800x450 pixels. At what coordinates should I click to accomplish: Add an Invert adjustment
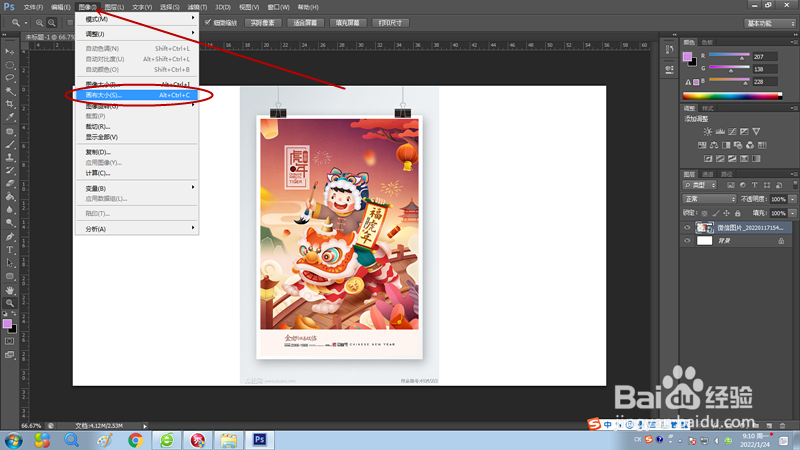tap(708, 159)
